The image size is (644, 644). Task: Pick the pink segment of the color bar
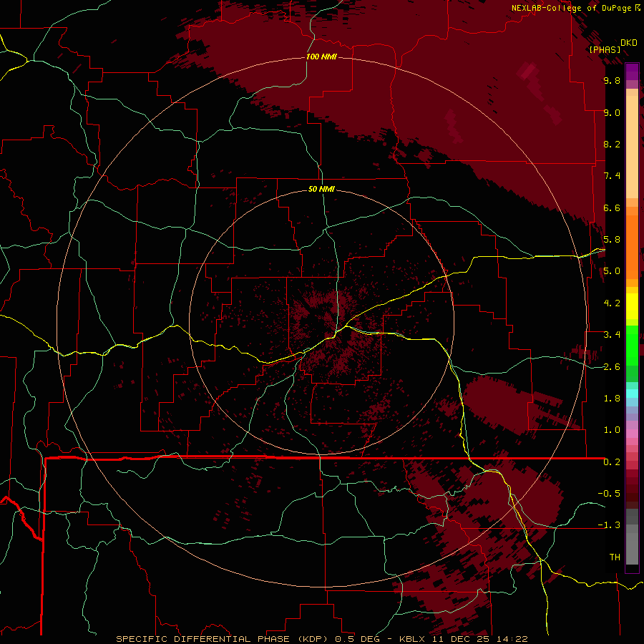(632, 434)
